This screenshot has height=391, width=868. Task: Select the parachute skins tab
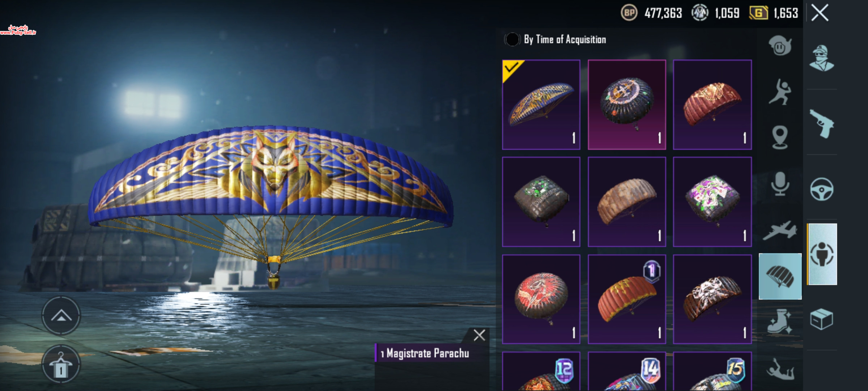pyautogui.click(x=780, y=276)
